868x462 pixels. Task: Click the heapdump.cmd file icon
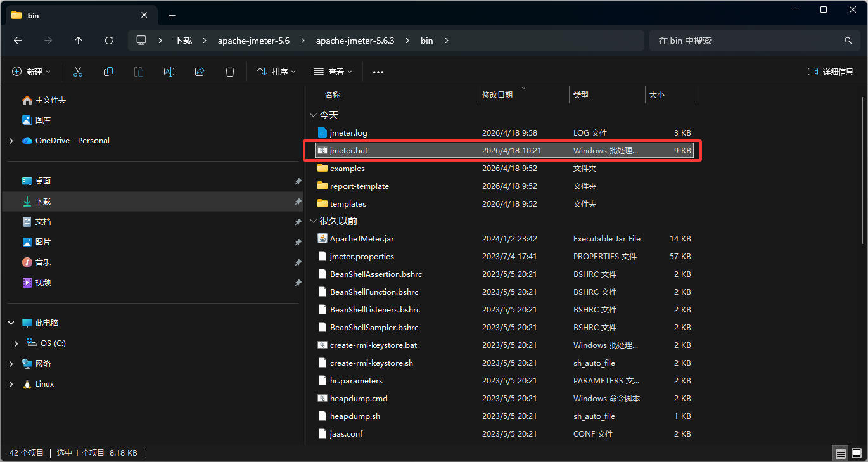(x=322, y=399)
